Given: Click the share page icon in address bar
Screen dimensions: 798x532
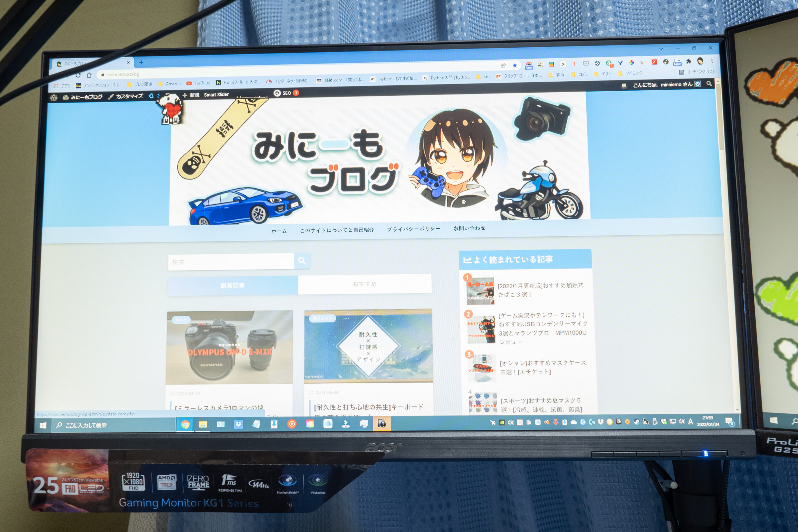Looking at the screenshot, I should click(503, 65).
